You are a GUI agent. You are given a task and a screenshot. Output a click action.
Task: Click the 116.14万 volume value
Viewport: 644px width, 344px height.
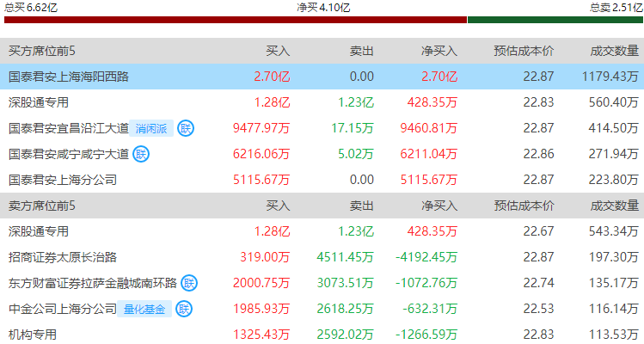tap(614, 309)
